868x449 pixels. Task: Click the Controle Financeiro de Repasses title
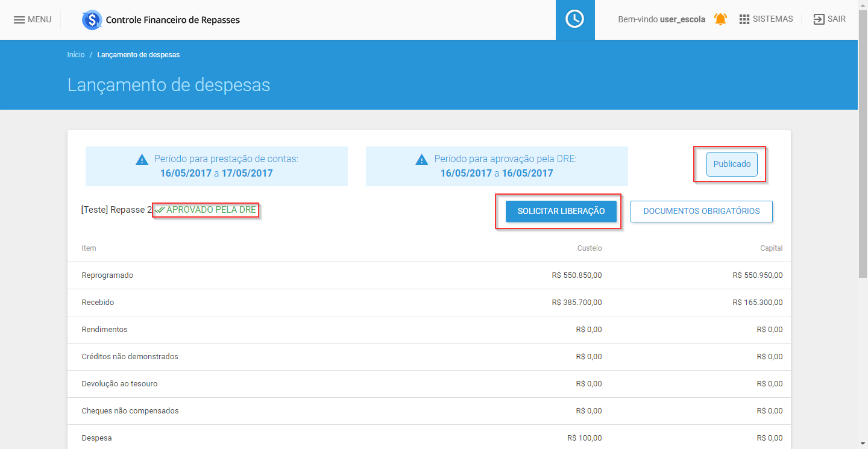pyautogui.click(x=173, y=20)
